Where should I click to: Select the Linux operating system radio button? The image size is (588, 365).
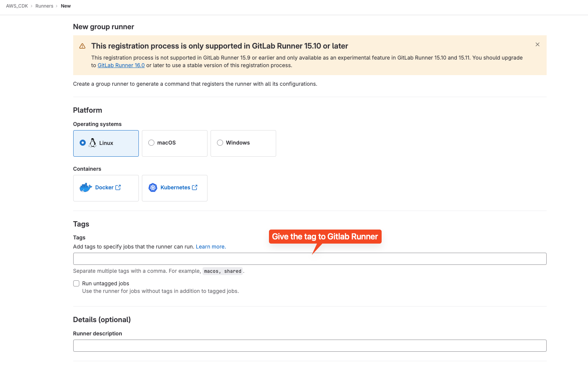pos(83,143)
